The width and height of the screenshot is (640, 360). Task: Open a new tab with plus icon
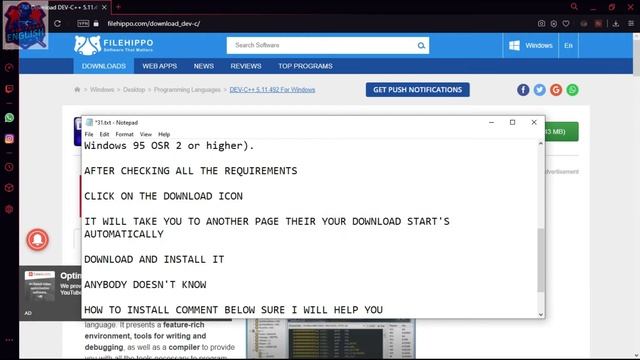pos(118,7)
